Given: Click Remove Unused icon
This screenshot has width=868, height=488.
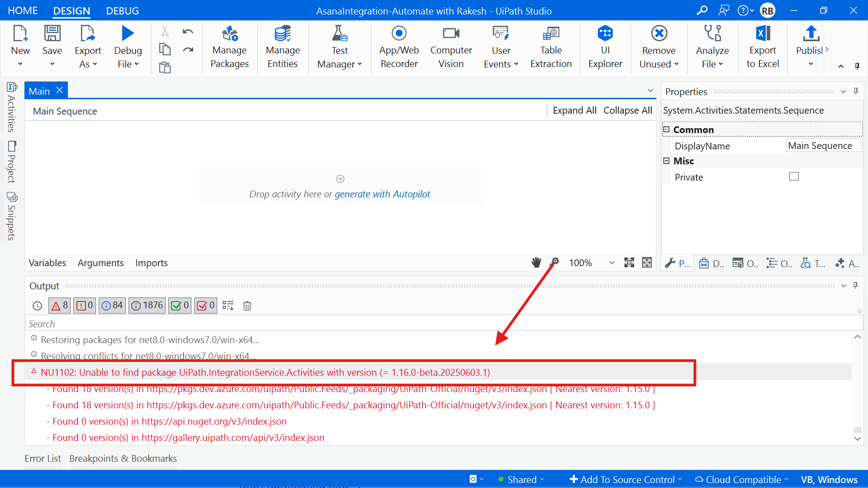Looking at the screenshot, I should [659, 33].
